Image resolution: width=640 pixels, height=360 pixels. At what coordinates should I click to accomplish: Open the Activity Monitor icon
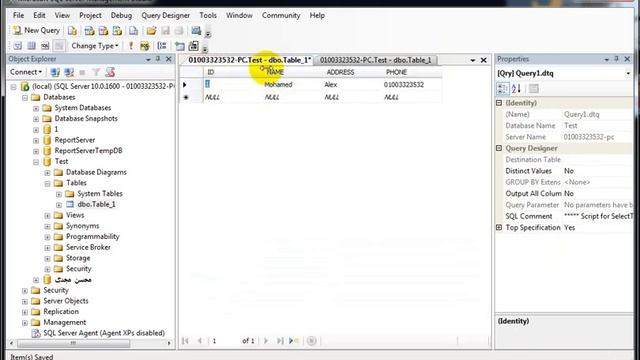point(196,31)
